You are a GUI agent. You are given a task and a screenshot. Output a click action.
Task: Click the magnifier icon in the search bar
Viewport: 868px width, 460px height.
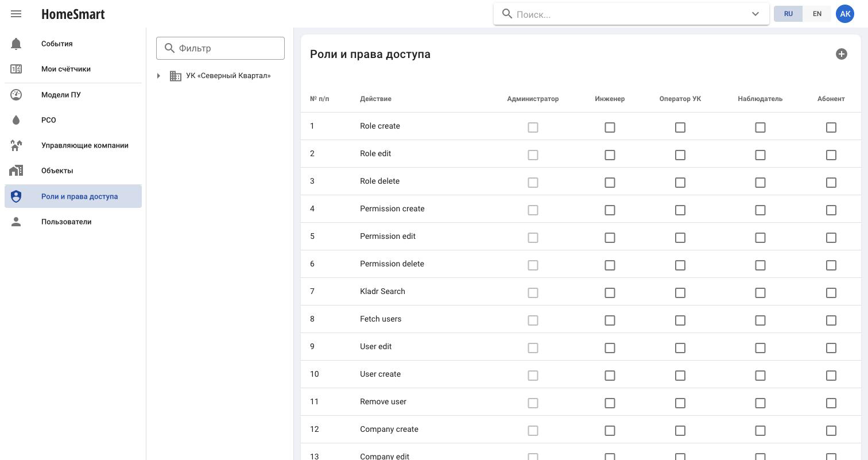507,14
